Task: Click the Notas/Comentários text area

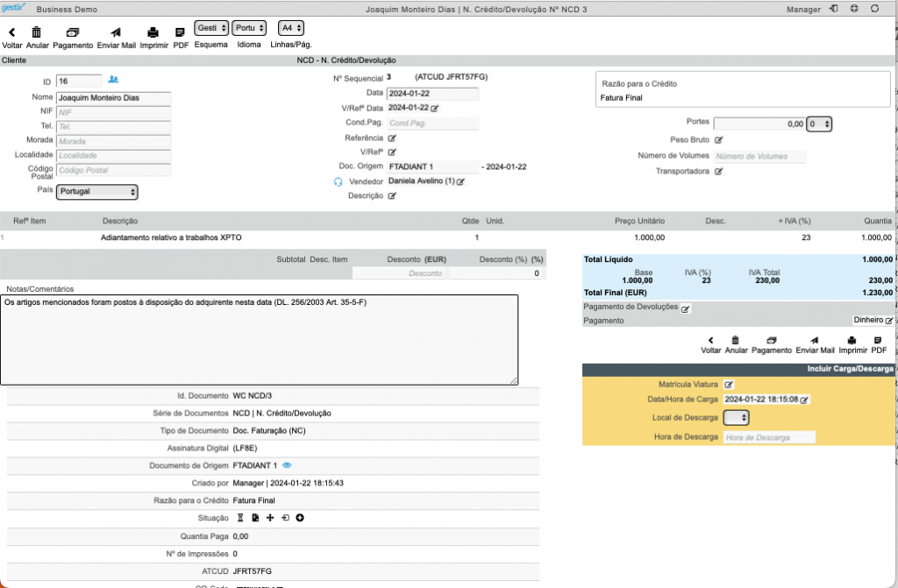Action: tap(259, 339)
